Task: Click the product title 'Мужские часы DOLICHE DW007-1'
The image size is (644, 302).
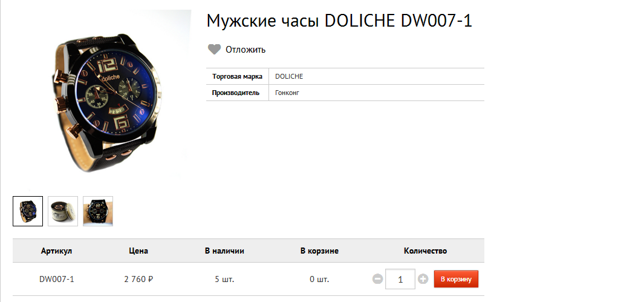Action: (339, 21)
